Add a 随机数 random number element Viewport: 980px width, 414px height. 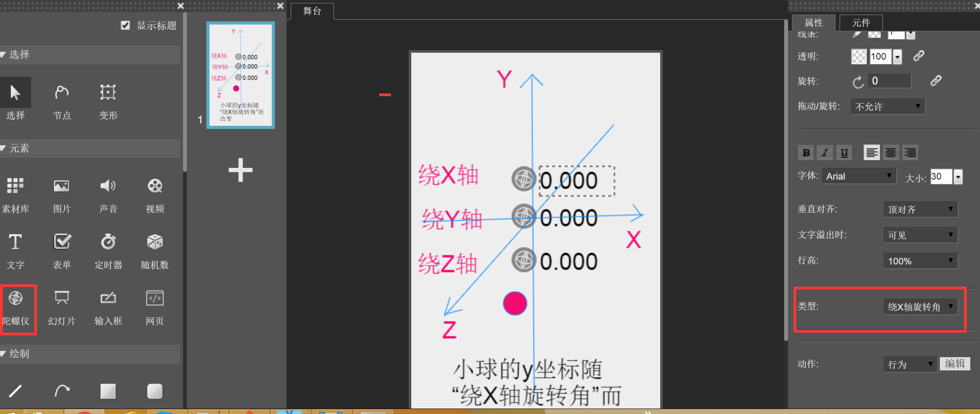click(155, 250)
